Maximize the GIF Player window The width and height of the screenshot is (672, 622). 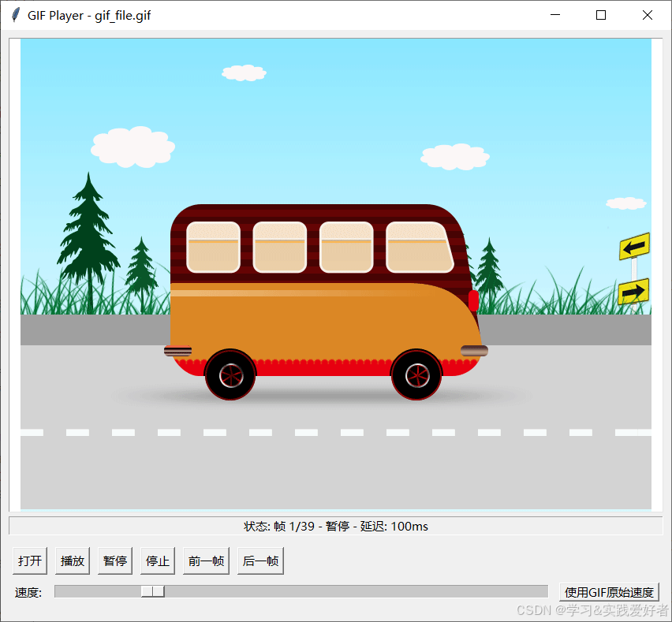(601, 15)
